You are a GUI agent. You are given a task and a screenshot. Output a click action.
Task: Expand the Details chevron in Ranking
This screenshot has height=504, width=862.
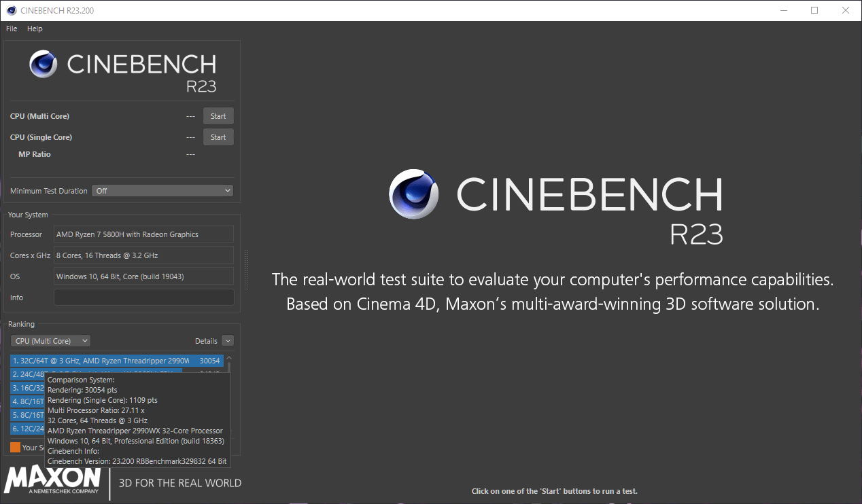click(x=228, y=341)
